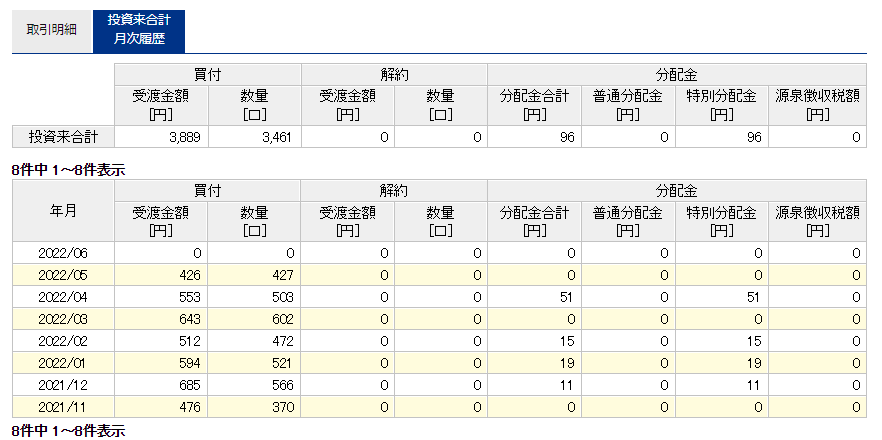Click the 買付 header in the summary table
This screenshot has width=882, height=440.
click(208, 75)
